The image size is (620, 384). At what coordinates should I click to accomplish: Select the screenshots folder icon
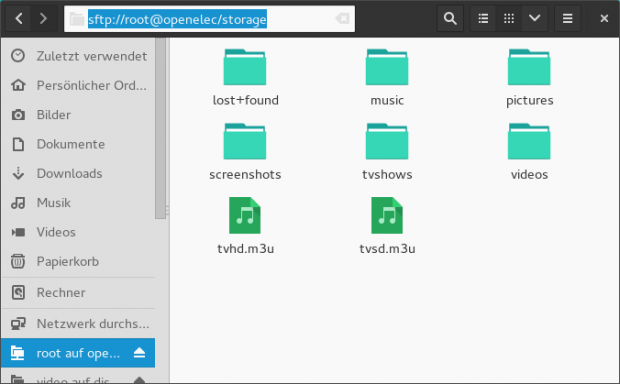tap(245, 141)
